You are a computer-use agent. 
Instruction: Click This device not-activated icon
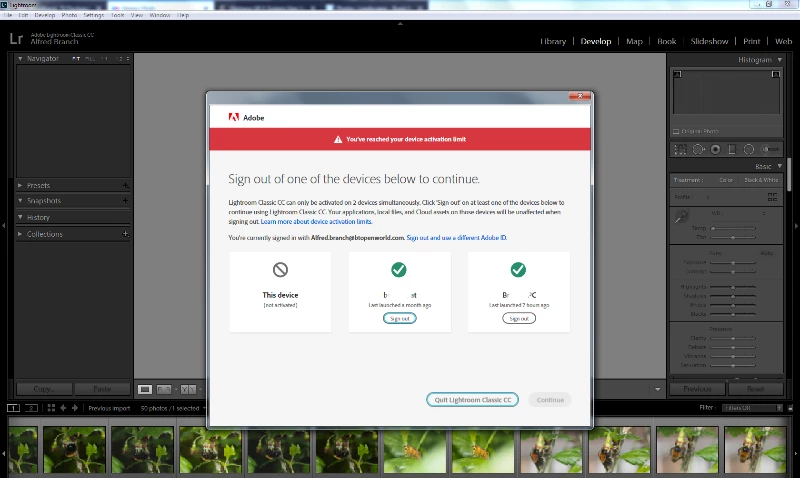(280, 269)
